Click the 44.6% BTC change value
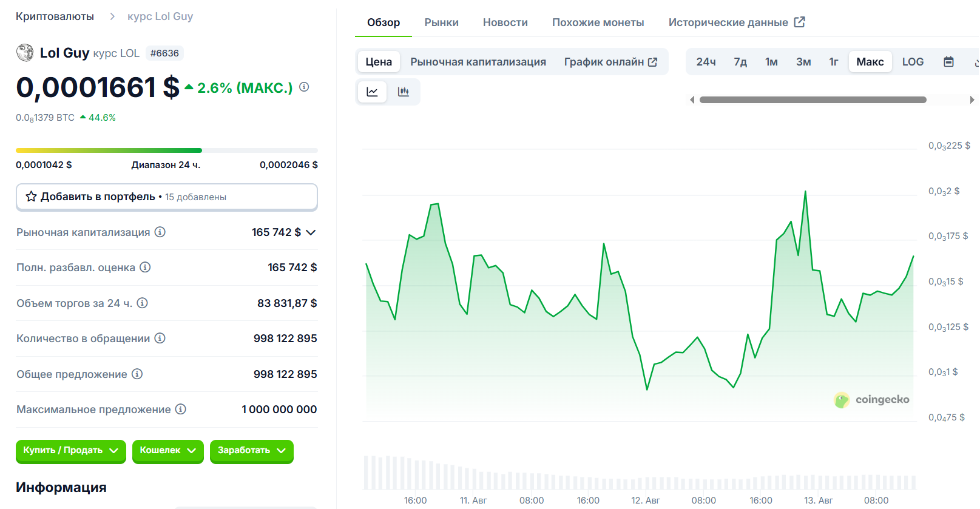 point(102,118)
